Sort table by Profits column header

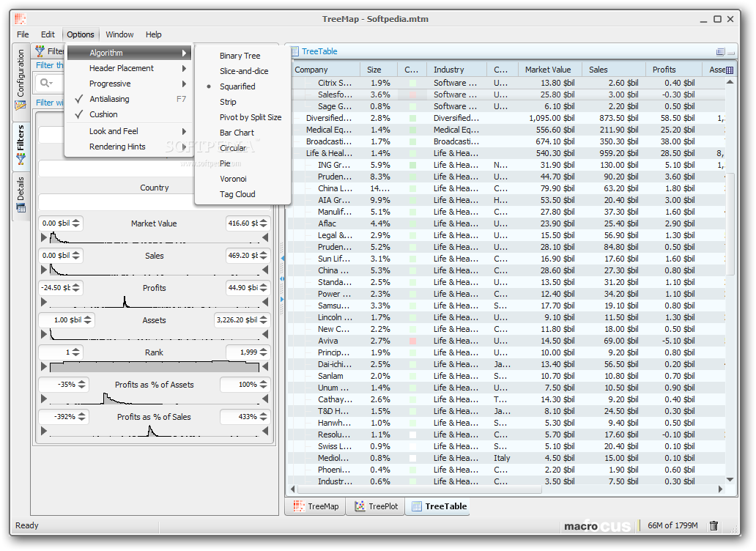[673, 70]
